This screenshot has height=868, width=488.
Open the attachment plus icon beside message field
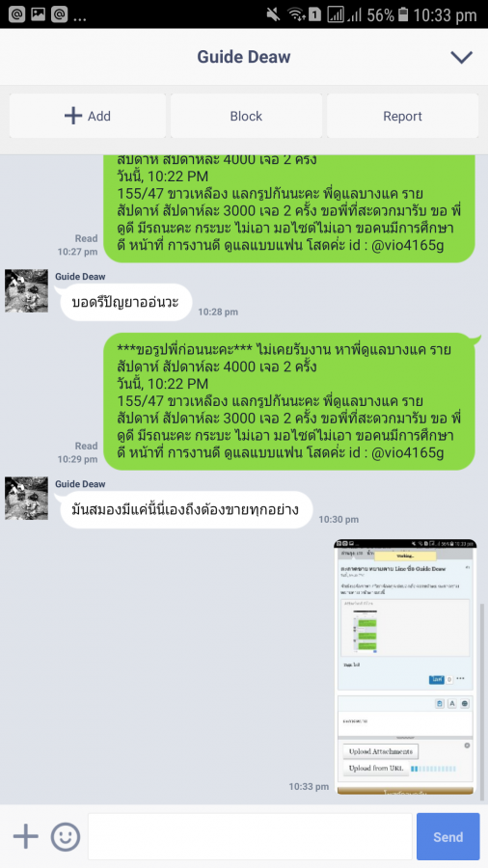click(x=25, y=836)
